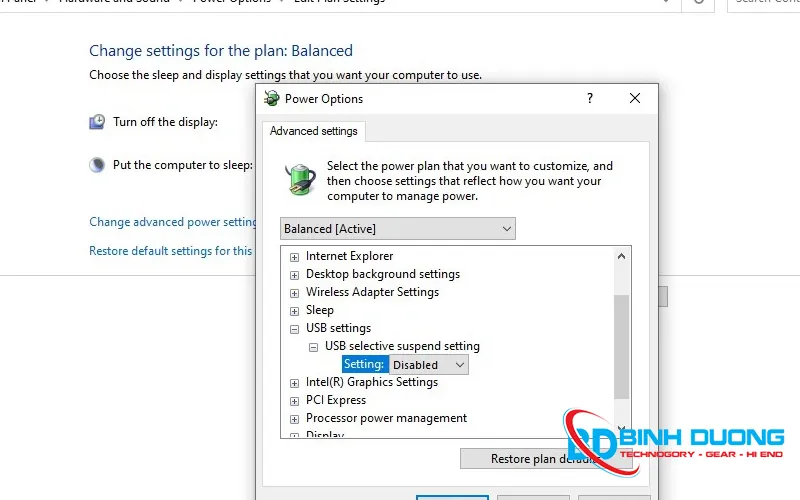This screenshot has height=500, width=800.
Task: Click the Change settings for the plan heading
Action: click(221, 51)
